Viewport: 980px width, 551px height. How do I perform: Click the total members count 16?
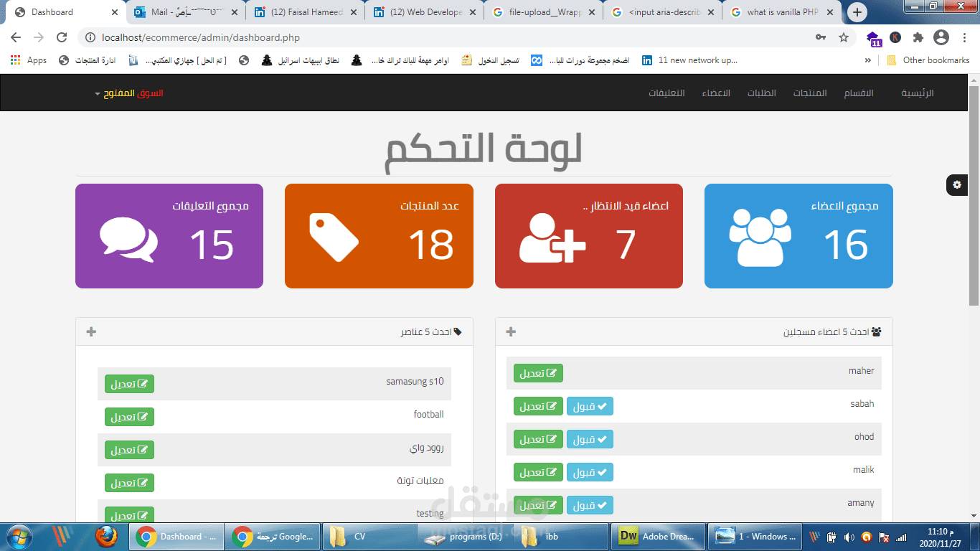(846, 244)
